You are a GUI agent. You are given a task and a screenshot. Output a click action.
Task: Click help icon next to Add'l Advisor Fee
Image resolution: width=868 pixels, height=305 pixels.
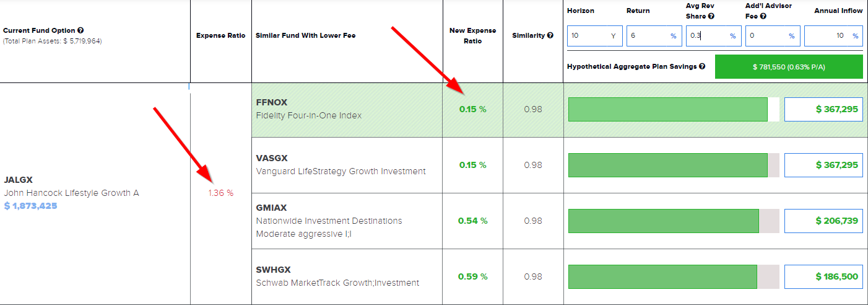pyautogui.click(x=766, y=16)
